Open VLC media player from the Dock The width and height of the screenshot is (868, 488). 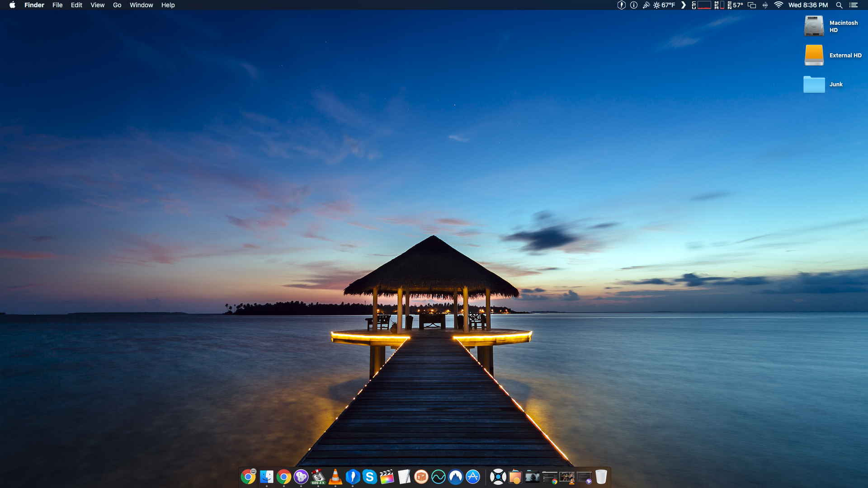(x=335, y=477)
